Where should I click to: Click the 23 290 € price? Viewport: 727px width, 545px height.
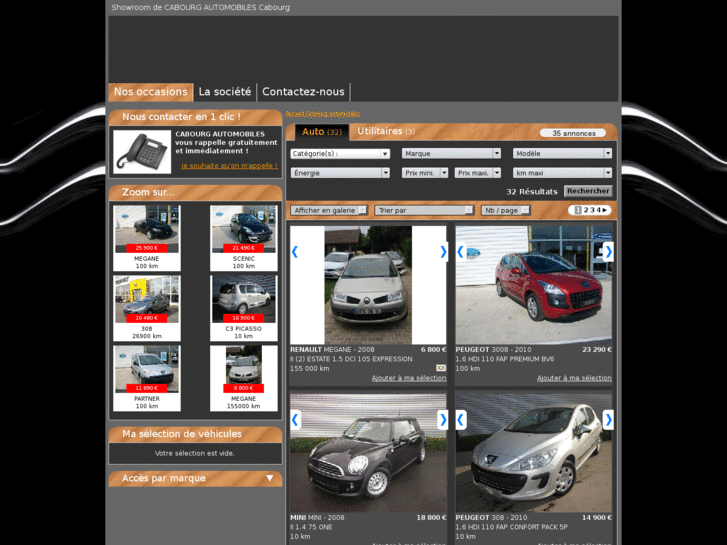click(x=597, y=350)
